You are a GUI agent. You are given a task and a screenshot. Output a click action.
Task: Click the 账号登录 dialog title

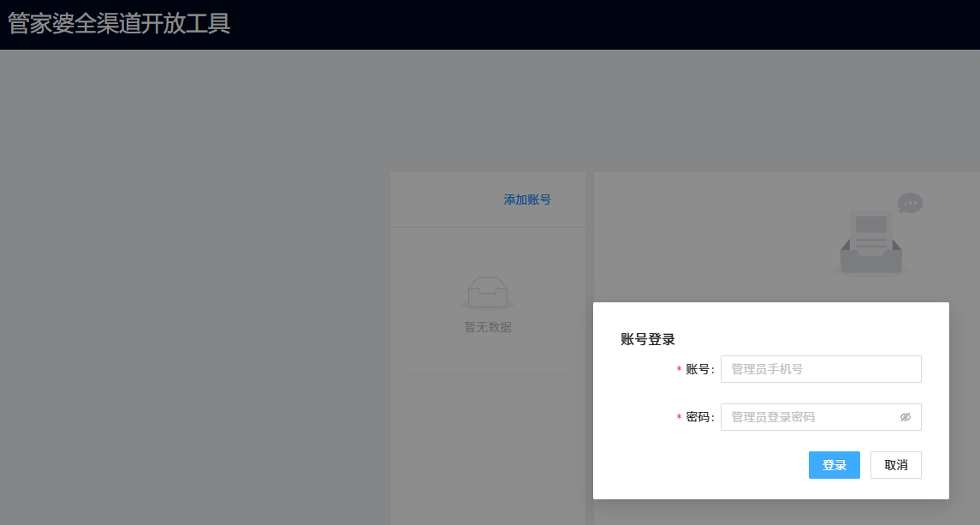(648, 339)
